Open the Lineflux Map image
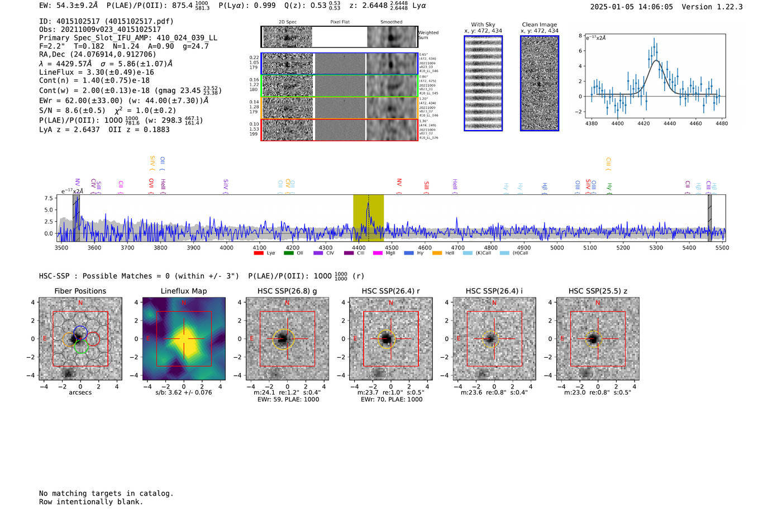Image resolution: width=782 pixels, height=532 pixels. [x=184, y=339]
